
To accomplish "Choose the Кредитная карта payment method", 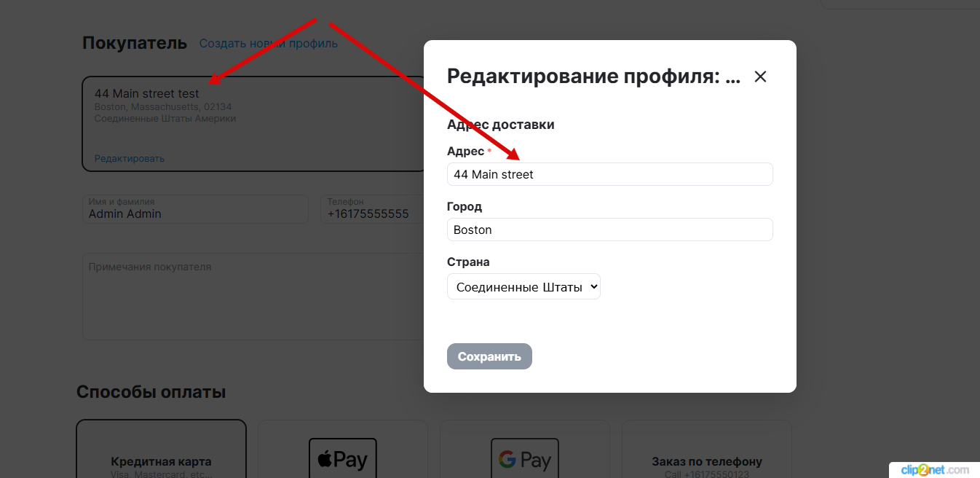I will (161, 461).
